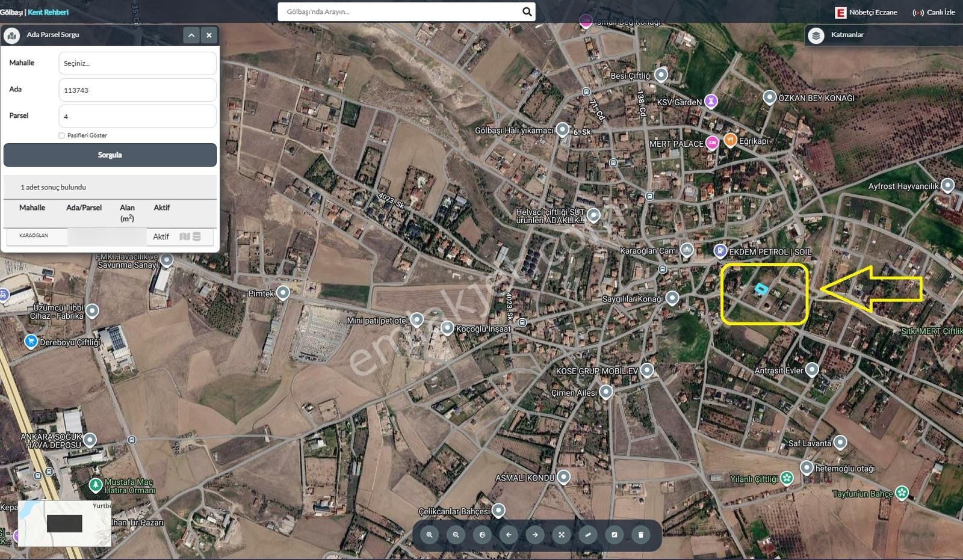Image resolution: width=963 pixels, height=560 pixels.
Task: Click the Mini pati pet otel pin
Action: pos(416,320)
